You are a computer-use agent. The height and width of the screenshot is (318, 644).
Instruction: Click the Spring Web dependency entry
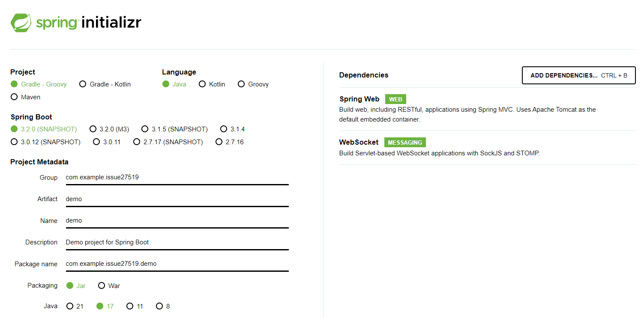point(487,109)
